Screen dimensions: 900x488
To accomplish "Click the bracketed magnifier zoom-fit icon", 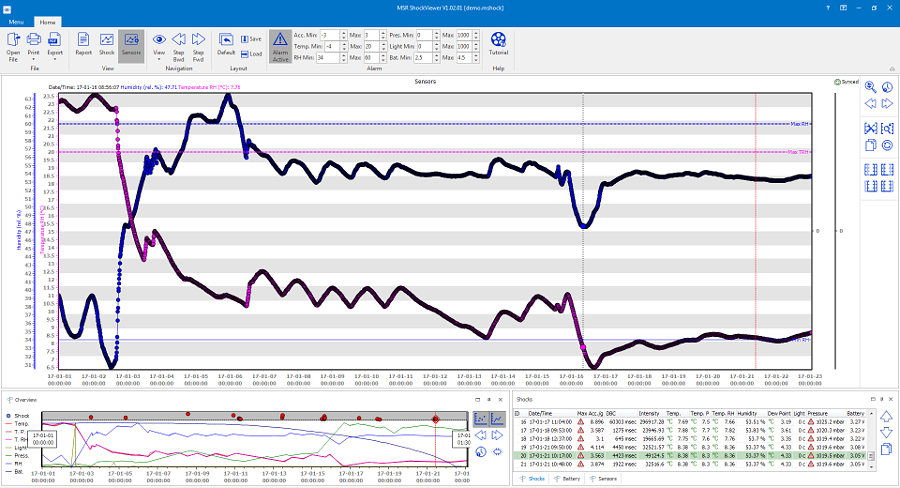I will click(887, 128).
